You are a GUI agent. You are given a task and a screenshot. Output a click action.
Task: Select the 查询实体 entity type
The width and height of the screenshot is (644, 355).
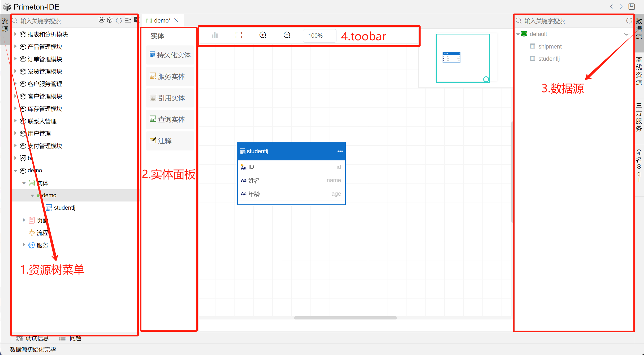[x=170, y=119]
